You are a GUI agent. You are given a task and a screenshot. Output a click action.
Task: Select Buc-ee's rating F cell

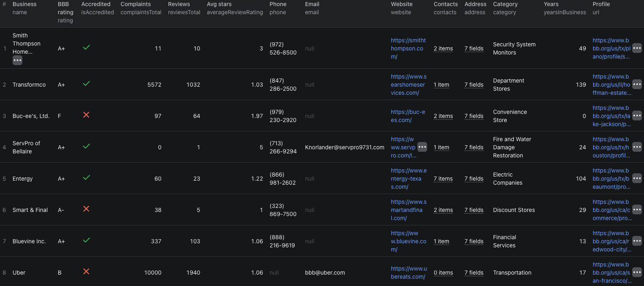point(59,116)
